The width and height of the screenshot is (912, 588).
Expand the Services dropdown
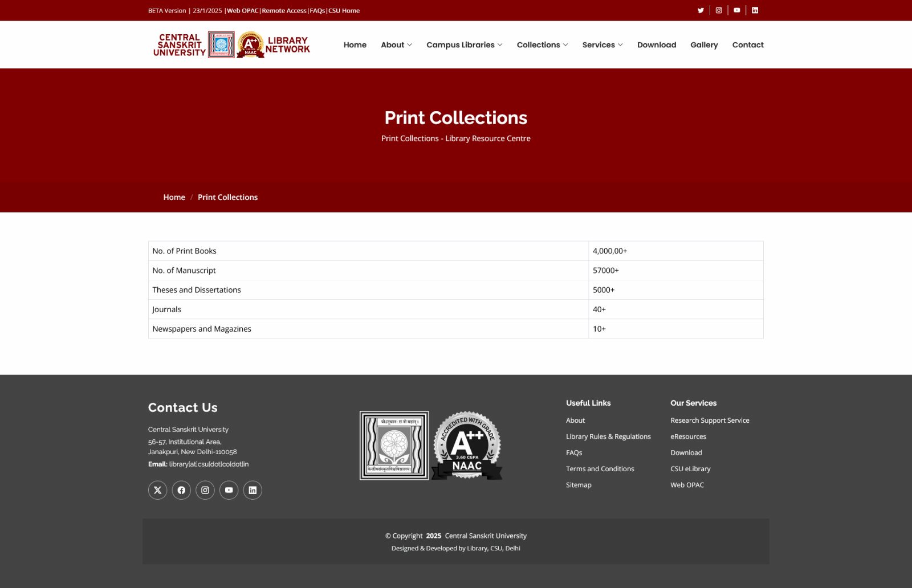pyautogui.click(x=602, y=44)
